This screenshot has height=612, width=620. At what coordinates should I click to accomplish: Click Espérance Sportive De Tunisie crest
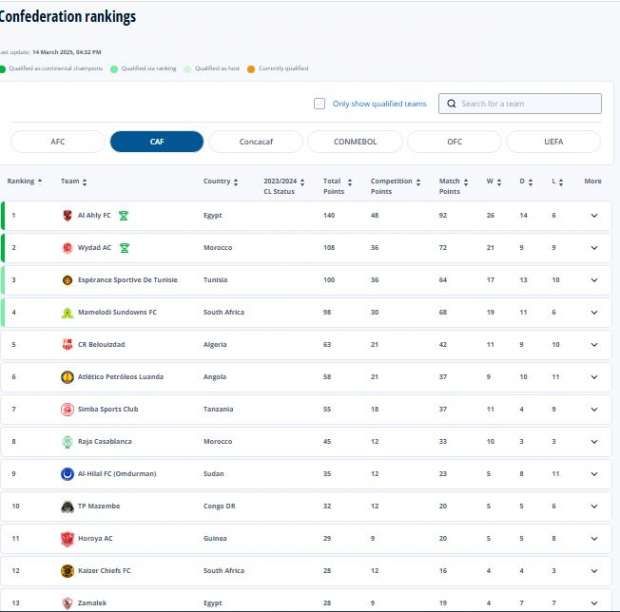point(68,280)
